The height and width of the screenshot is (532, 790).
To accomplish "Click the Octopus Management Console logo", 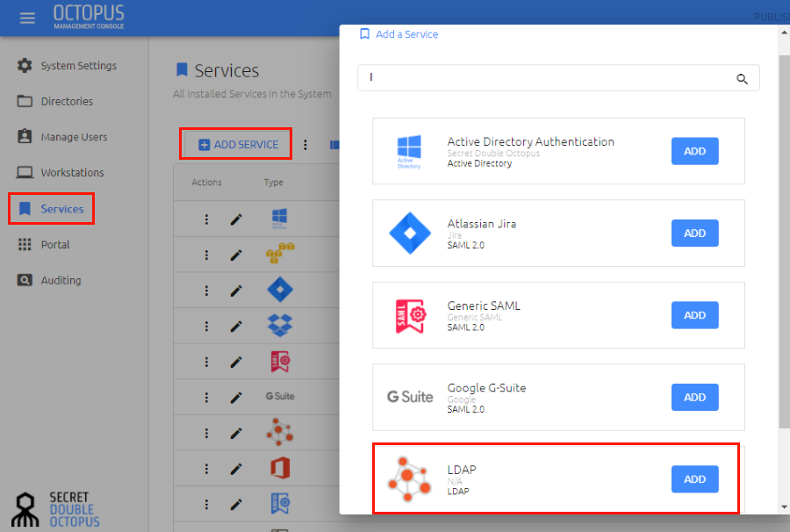I will tap(89, 17).
